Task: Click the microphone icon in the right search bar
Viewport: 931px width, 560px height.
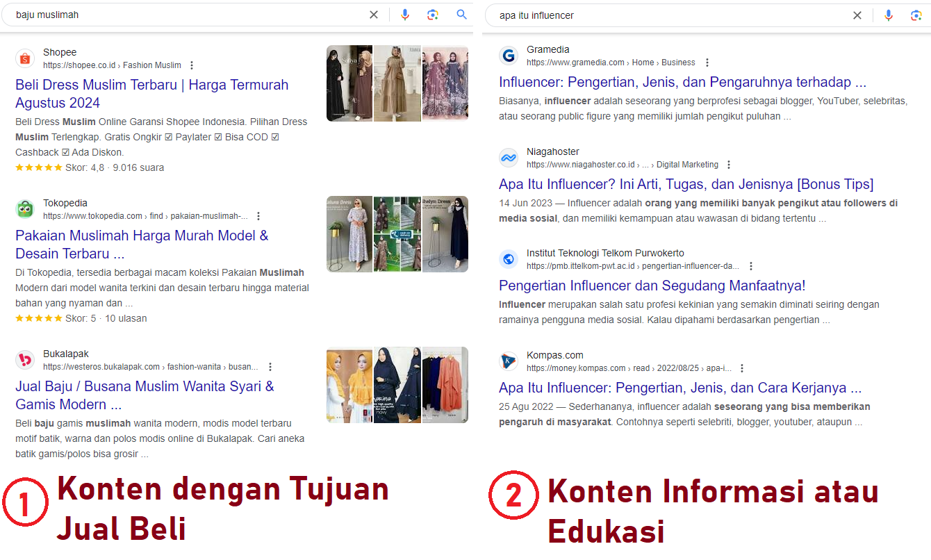Action: [x=889, y=14]
